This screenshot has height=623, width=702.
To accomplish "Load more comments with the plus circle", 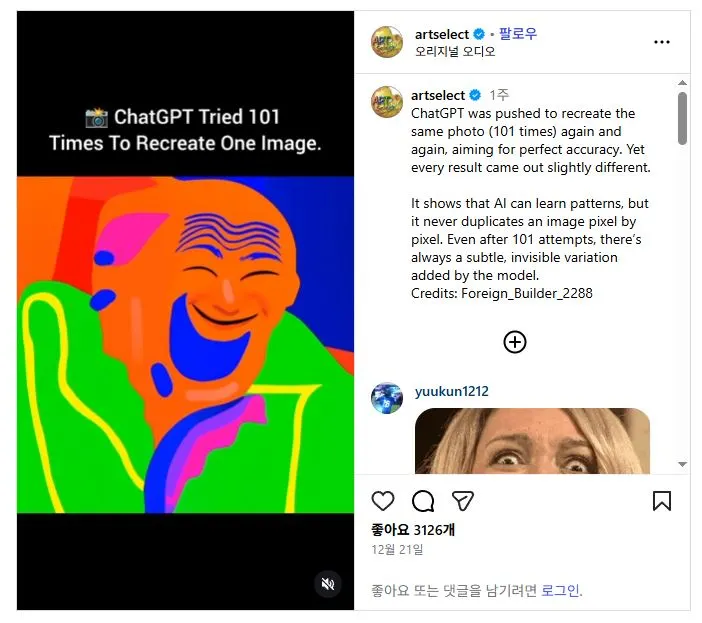I will click(x=515, y=342).
